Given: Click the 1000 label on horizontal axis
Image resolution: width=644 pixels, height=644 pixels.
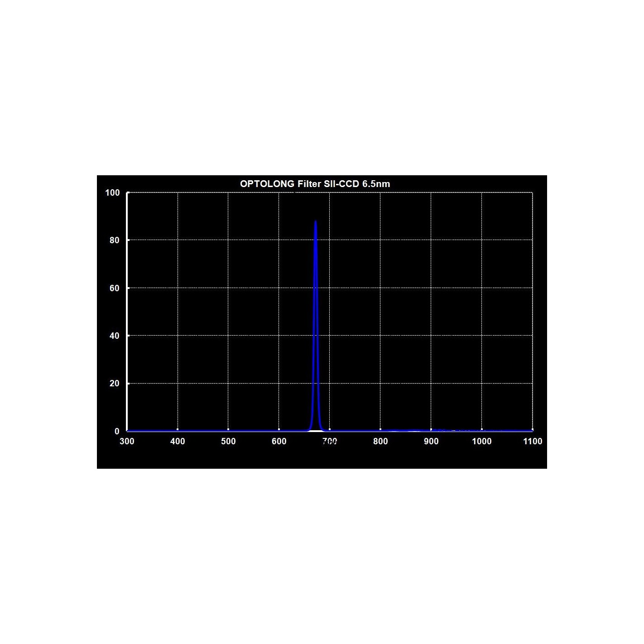Looking at the screenshot, I should pyautogui.click(x=482, y=442).
